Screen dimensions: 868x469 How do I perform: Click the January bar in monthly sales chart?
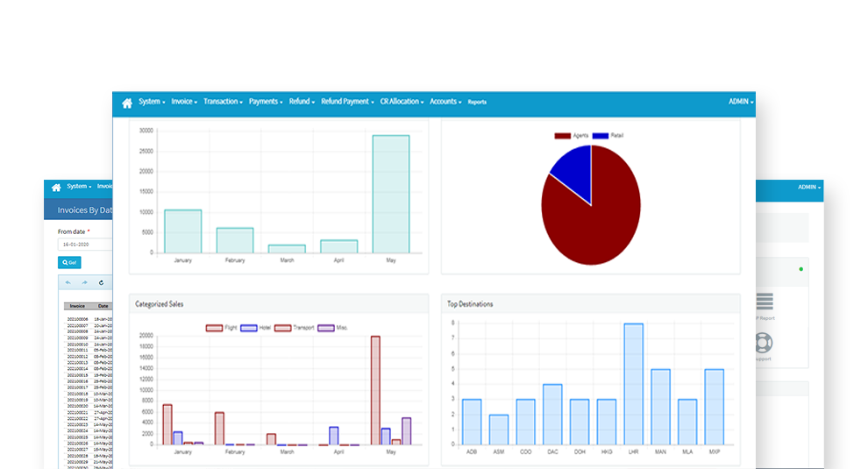(x=183, y=231)
